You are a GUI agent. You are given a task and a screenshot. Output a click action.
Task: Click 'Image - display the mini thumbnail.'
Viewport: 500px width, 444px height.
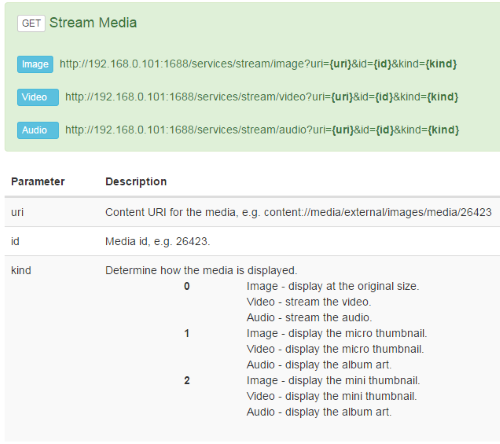point(333,380)
